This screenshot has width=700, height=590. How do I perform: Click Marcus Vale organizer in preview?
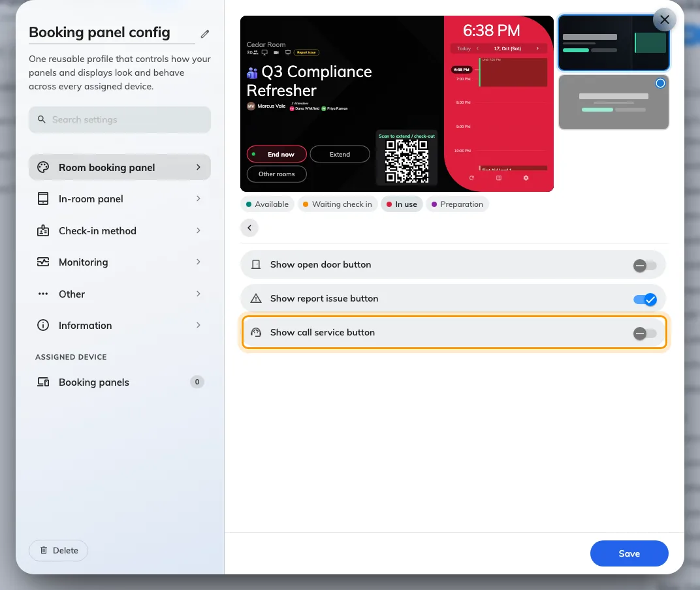click(x=271, y=106)
